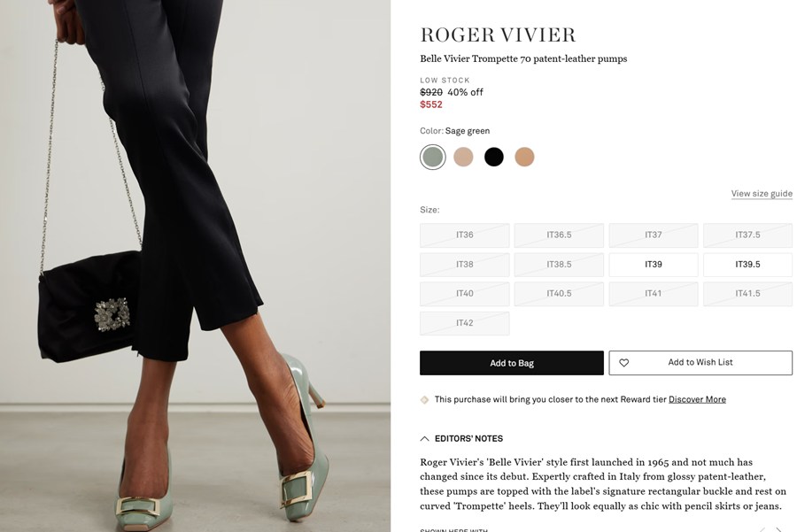Select the light pink color swatch
Screen dimensions: 797x532
[463, 157]
